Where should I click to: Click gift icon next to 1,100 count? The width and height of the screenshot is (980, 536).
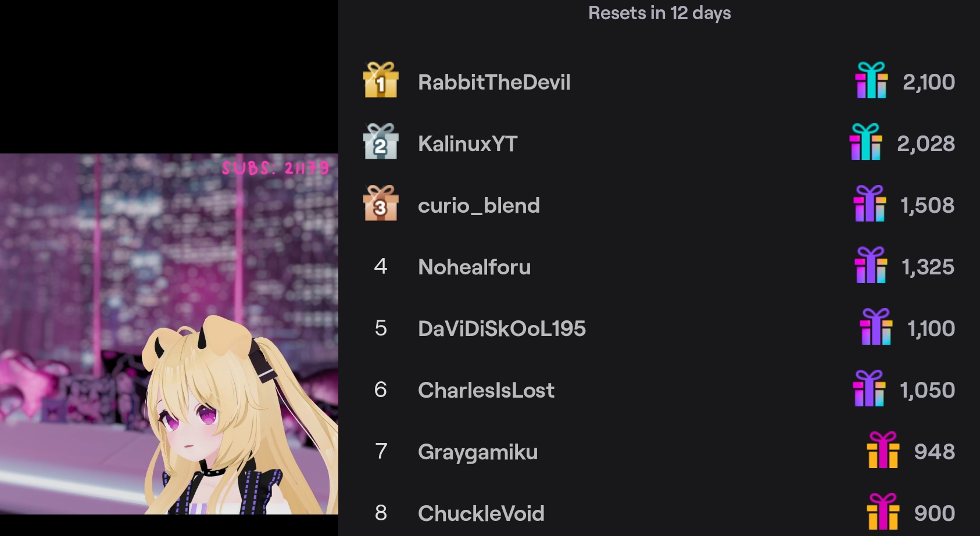876,327
